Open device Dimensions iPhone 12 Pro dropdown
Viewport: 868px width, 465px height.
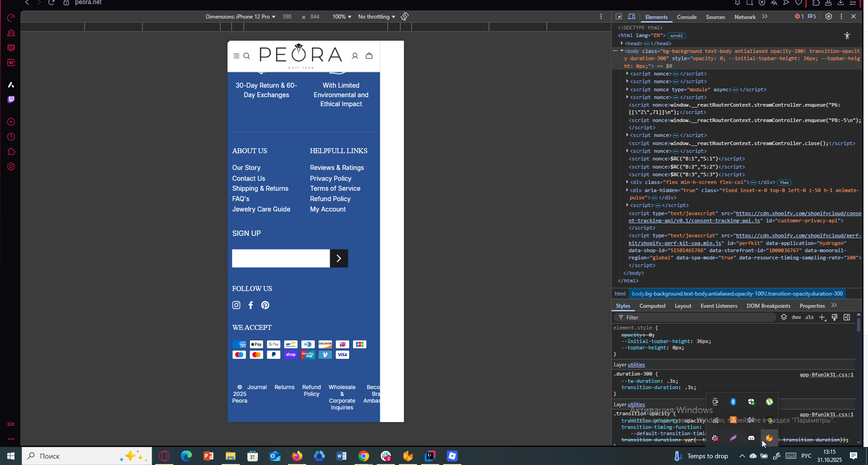[x=241, y=17]
